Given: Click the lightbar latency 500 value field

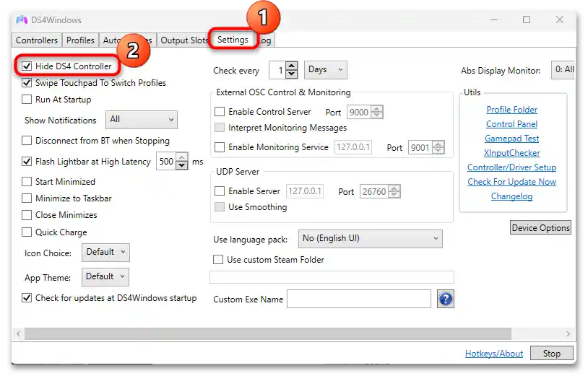Looking at the screenshot, I should tap(166, 162).
